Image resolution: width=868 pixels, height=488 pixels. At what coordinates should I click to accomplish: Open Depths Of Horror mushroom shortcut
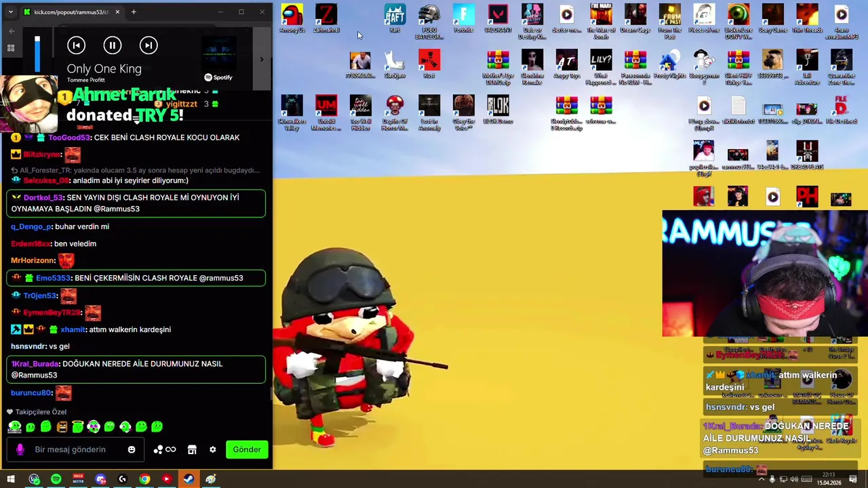tap(395, 113)
